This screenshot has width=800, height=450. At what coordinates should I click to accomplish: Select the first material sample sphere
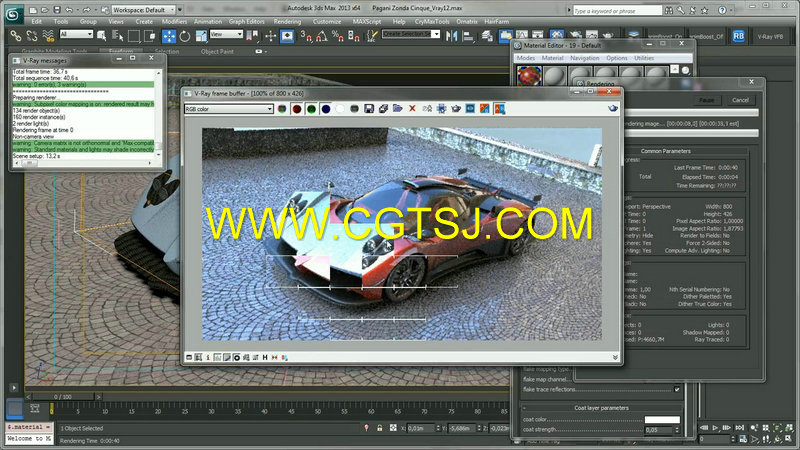point(529,76)
